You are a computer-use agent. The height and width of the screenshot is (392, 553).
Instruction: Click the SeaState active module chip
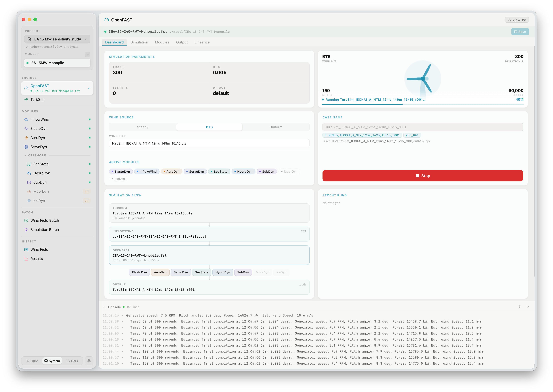coord(219,172)
